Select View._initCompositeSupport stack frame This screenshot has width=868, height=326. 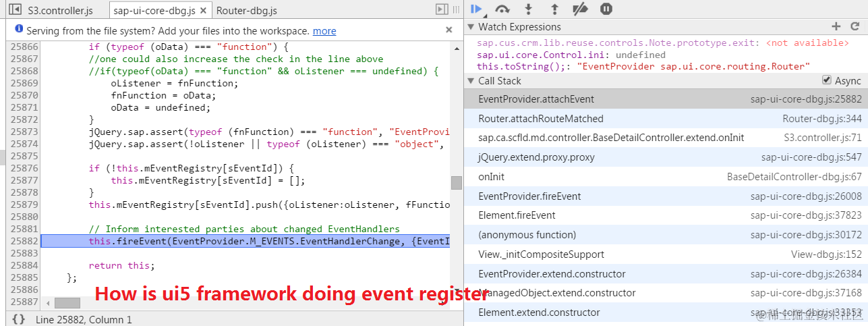(x=666, y=254)
